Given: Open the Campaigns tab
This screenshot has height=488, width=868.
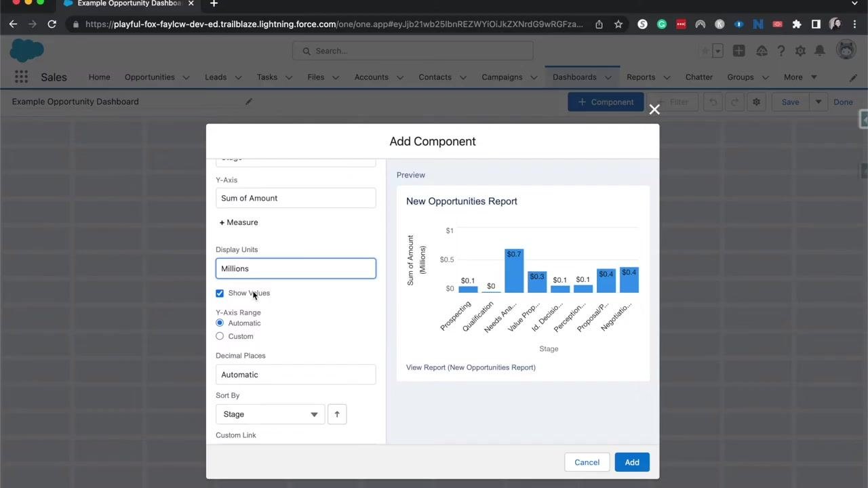Looking at the screenshot, I should (502, 77).
